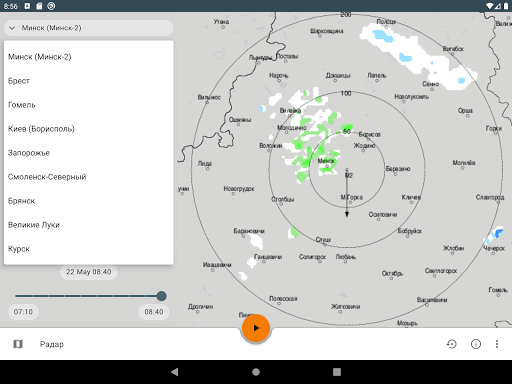The height and width of the screenshot is (384, 512).
Task: Pick Великие Луки from the list
Action: [x=89, y=225]
